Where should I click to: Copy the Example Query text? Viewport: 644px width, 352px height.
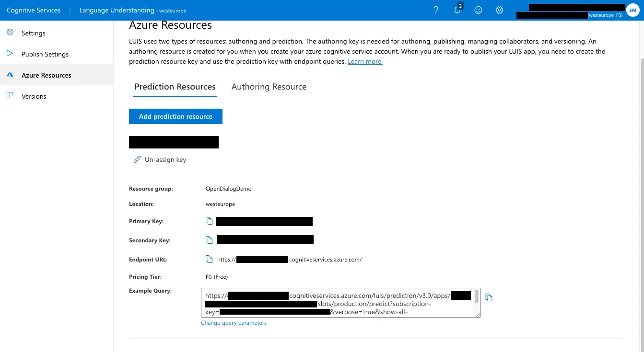click(x=489, y=297)
